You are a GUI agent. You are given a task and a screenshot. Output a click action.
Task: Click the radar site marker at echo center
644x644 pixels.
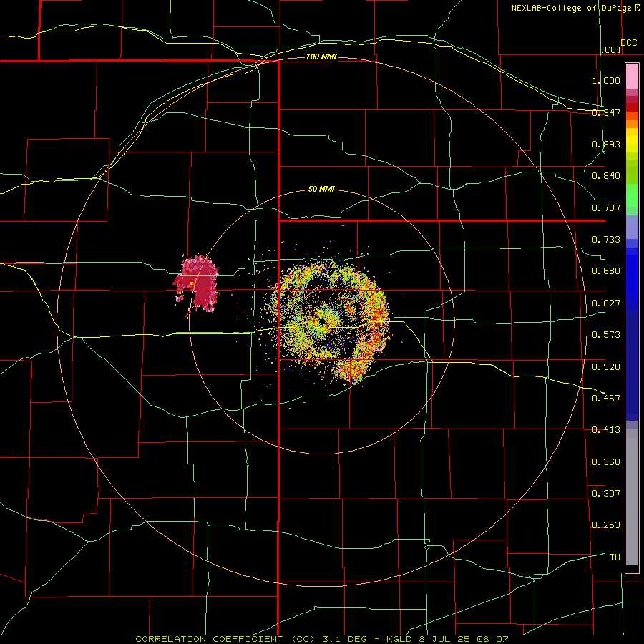pos(323,321)
